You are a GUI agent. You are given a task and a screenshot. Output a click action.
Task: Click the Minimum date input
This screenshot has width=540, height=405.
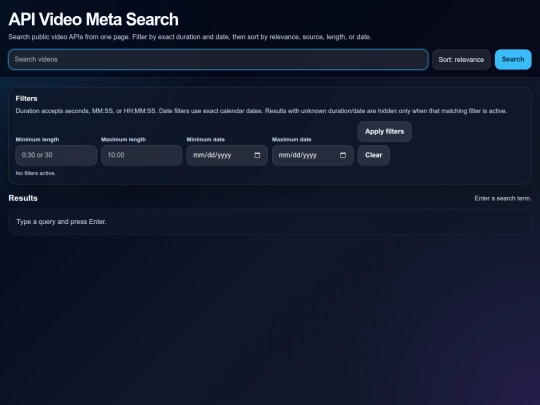[x=227, y=155]
